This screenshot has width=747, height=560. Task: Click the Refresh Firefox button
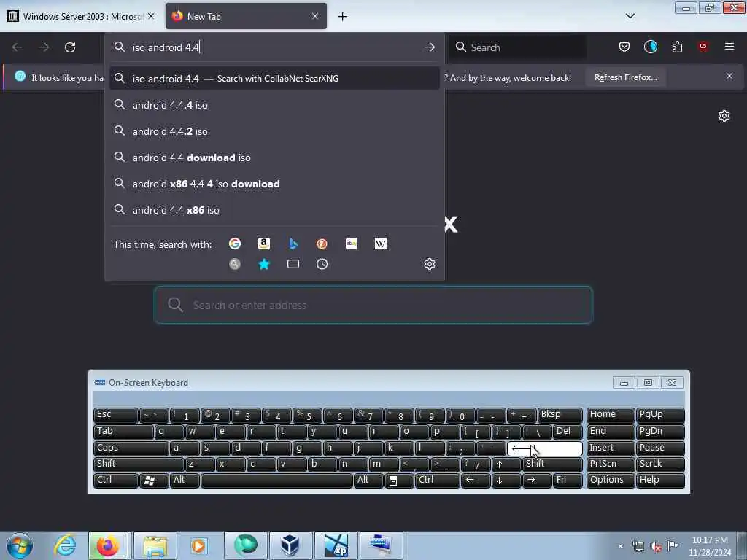coord(625,77)
